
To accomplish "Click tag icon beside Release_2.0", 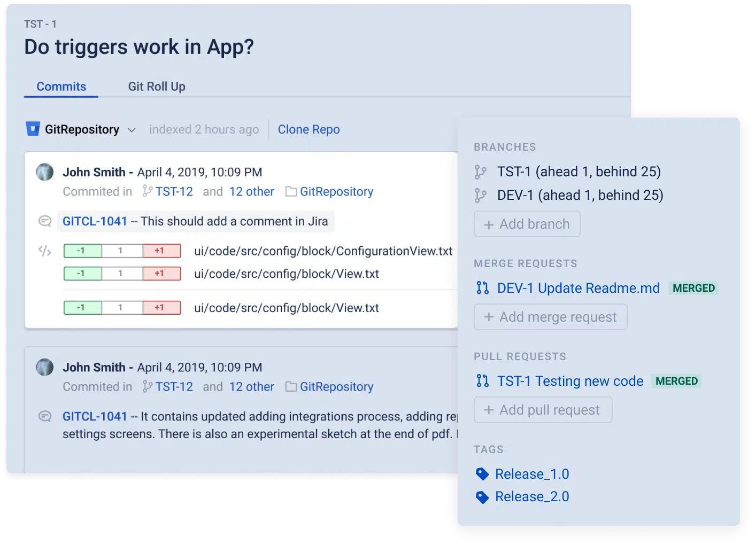I will (x=482, y=497).
